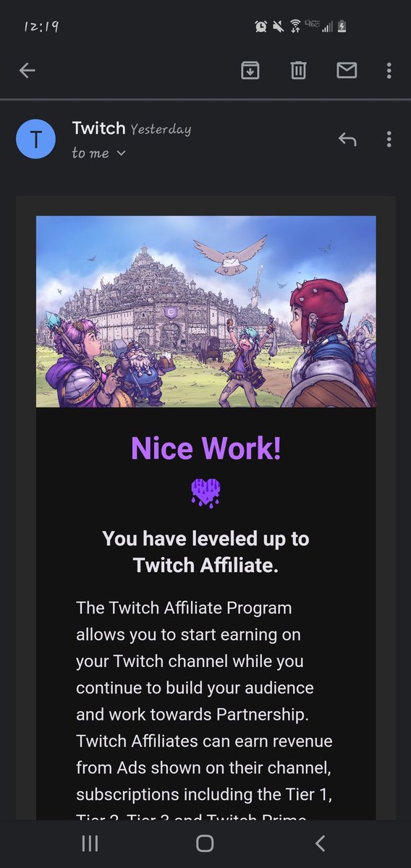Expand recipient details chevron next to 'to me'
The height and width of the screenshot is (868, 411).
(x=121, y=153)
